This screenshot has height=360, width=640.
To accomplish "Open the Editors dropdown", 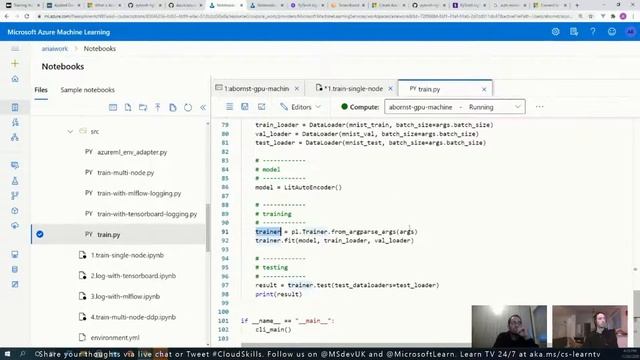I will pyautogui.click(x=300, y=107).
